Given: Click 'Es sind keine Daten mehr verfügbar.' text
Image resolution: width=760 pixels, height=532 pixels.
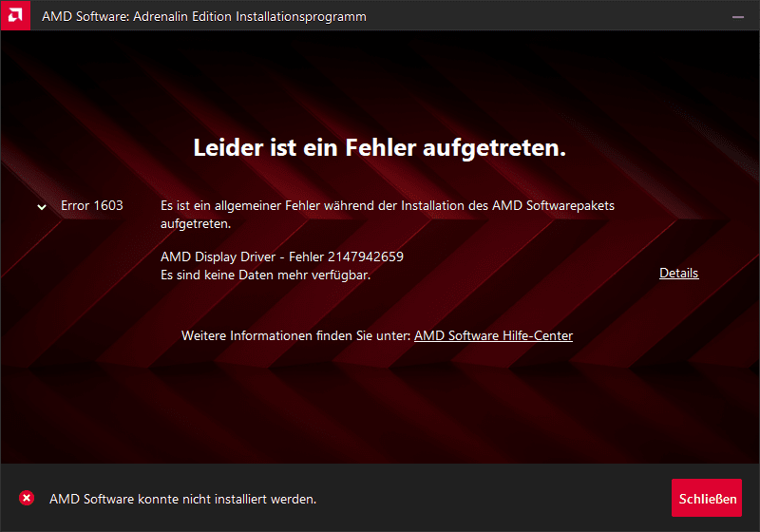Looking at the screenshot, I should click(266, 275).
